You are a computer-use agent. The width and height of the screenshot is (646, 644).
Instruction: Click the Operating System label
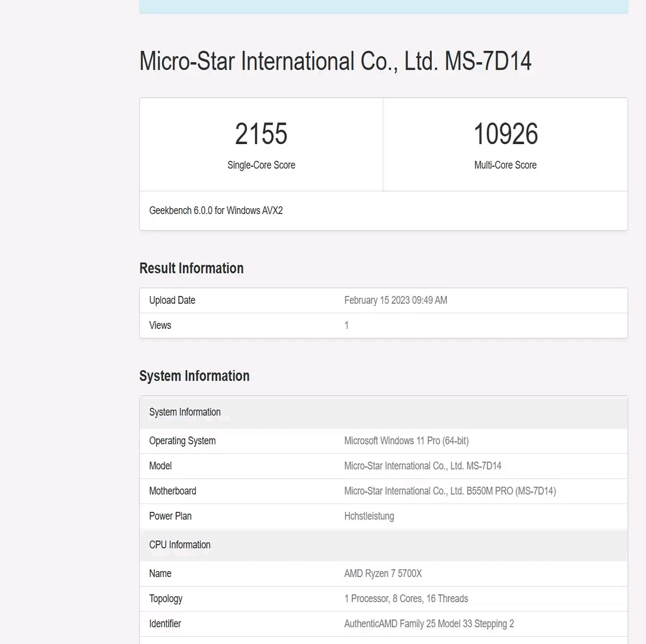pos(182,441)
